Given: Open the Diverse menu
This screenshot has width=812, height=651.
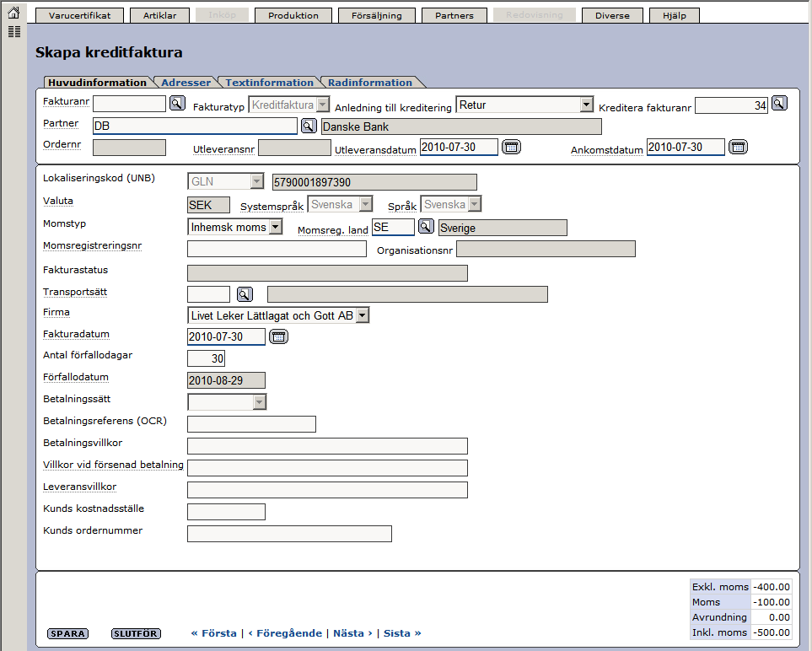Looking at the screenshot, I should point(613,15).
